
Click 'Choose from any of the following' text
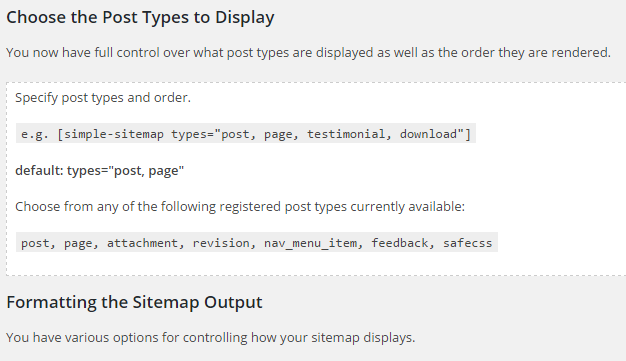(x=240, y=207)
